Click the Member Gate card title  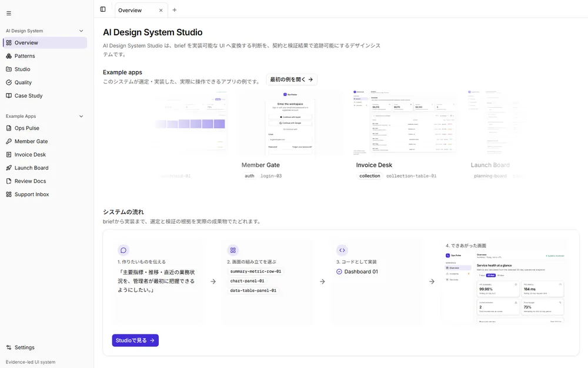pos(260,165)
